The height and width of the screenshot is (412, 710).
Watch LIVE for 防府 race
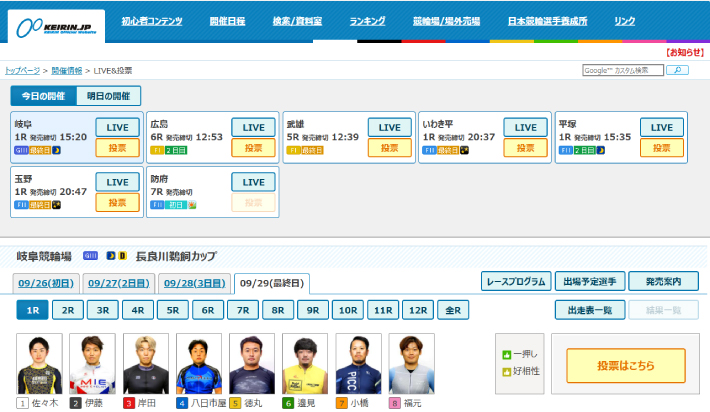[254, 182]
